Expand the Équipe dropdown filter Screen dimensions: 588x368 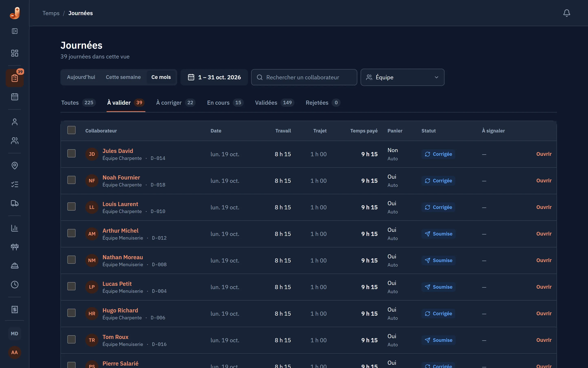(402, 77)
